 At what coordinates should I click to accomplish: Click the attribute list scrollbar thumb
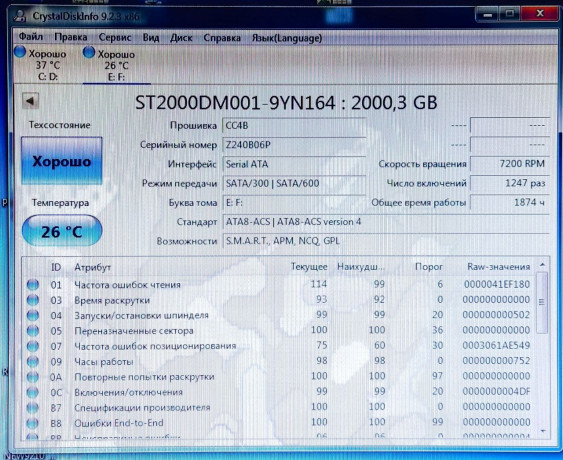pos(542,302)
